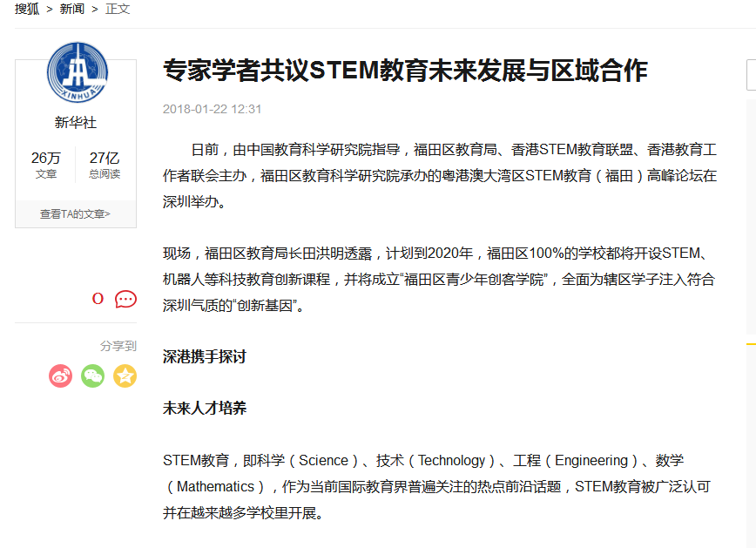Click the article headline 专家学者共议STEM教育

405,71
